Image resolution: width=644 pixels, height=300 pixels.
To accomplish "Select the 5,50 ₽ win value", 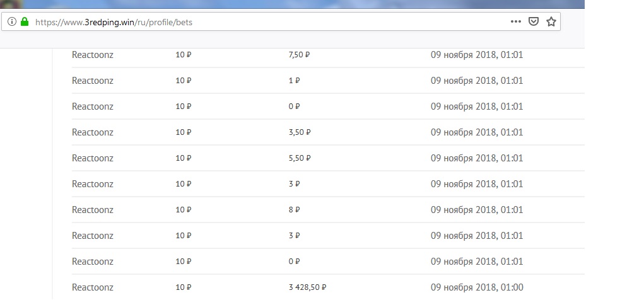I will coord(299,158).
